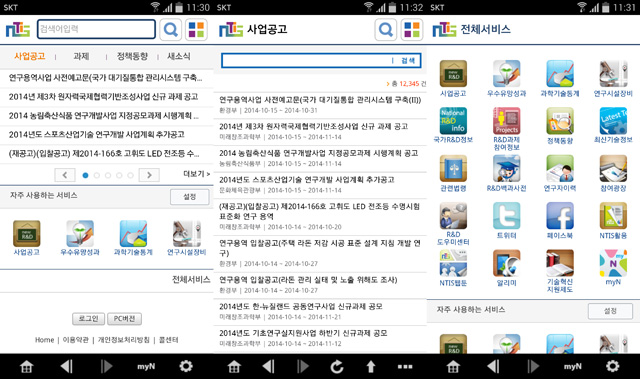Tap the PC버전 button
The image size is (640, 379).
[124, 319]
